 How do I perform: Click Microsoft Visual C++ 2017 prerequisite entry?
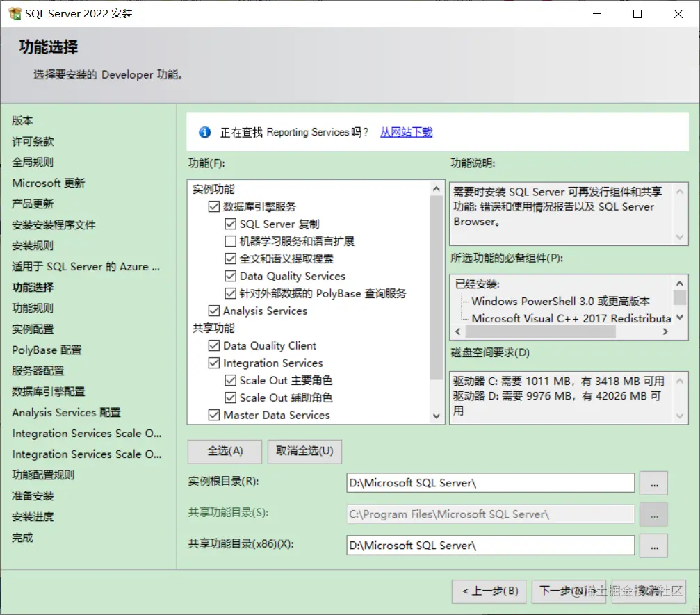coord(571,319)
